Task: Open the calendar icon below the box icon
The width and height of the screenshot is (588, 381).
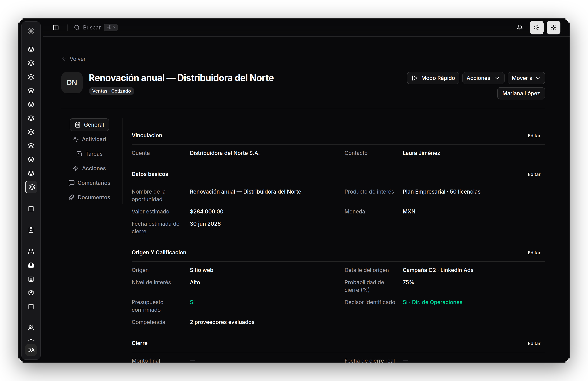Action: (31, 306)
